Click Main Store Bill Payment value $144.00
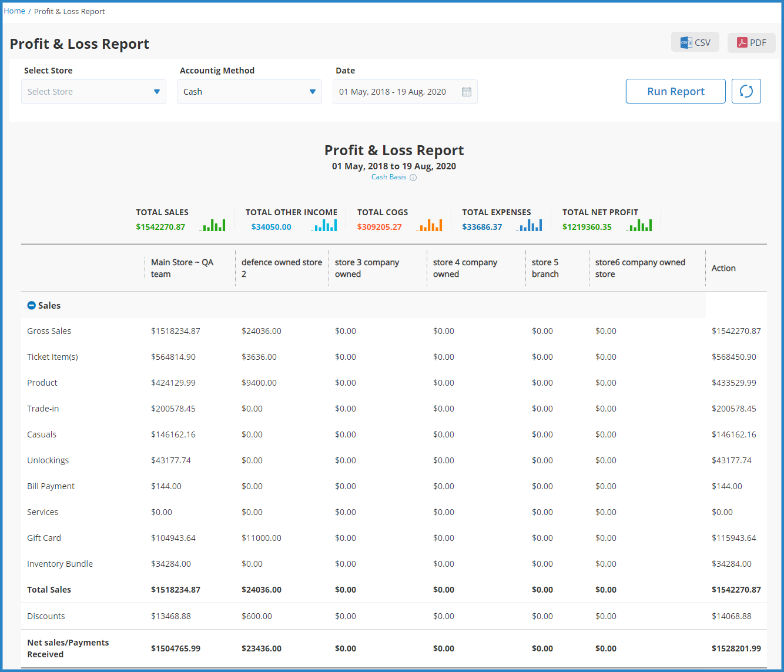The width and height of the screenshot is (784, 672). [166, 486]
